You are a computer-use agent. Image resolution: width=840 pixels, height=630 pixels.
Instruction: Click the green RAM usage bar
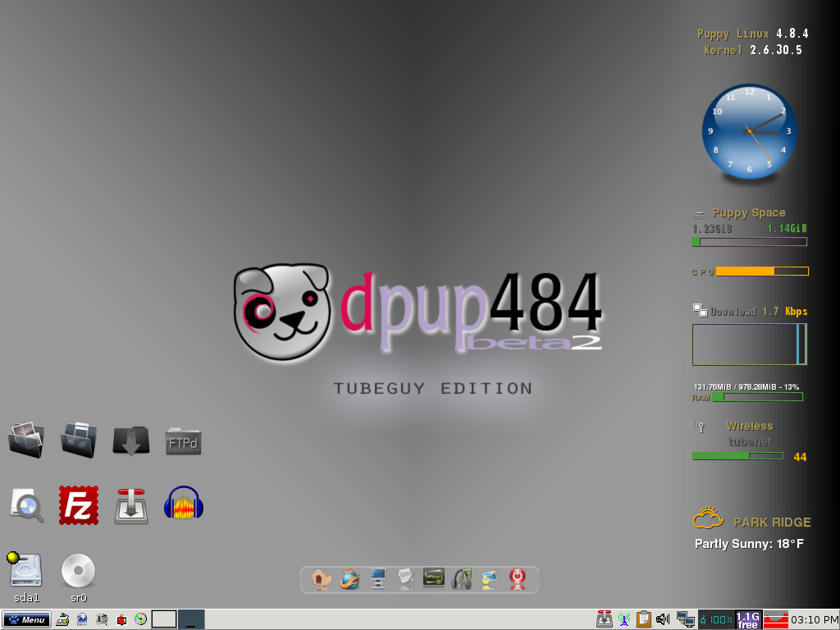757,397
